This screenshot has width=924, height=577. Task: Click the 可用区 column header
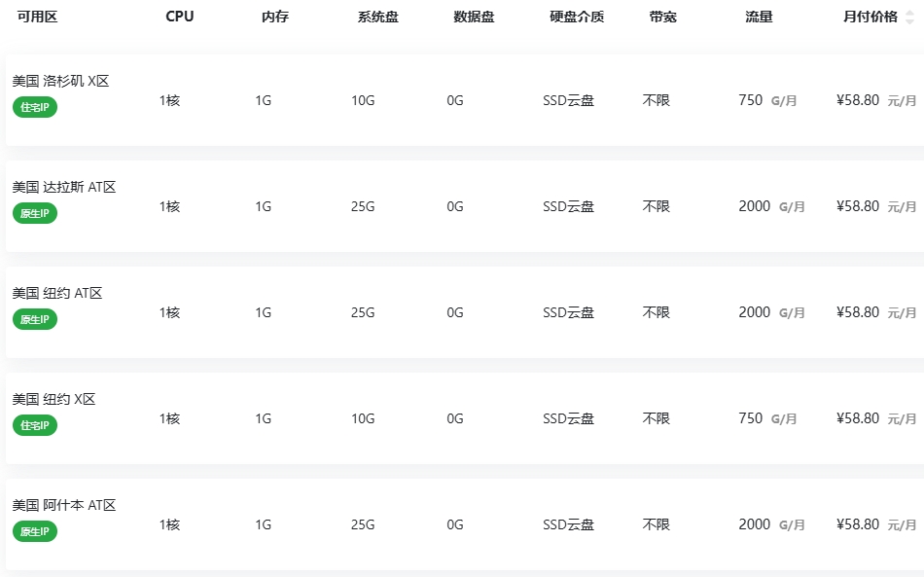(37, 18)
